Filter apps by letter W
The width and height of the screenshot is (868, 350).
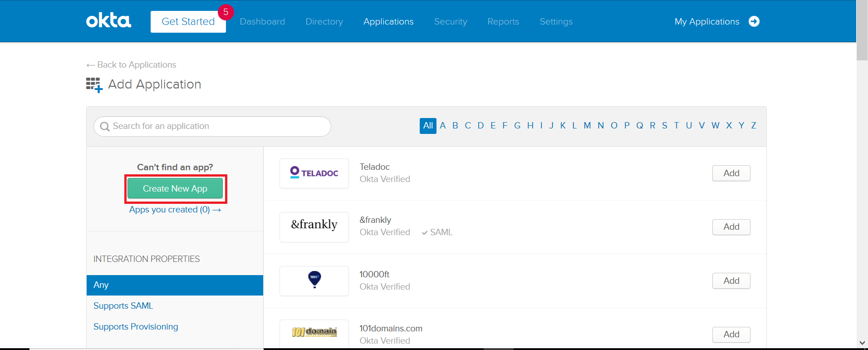coord(716,126)
